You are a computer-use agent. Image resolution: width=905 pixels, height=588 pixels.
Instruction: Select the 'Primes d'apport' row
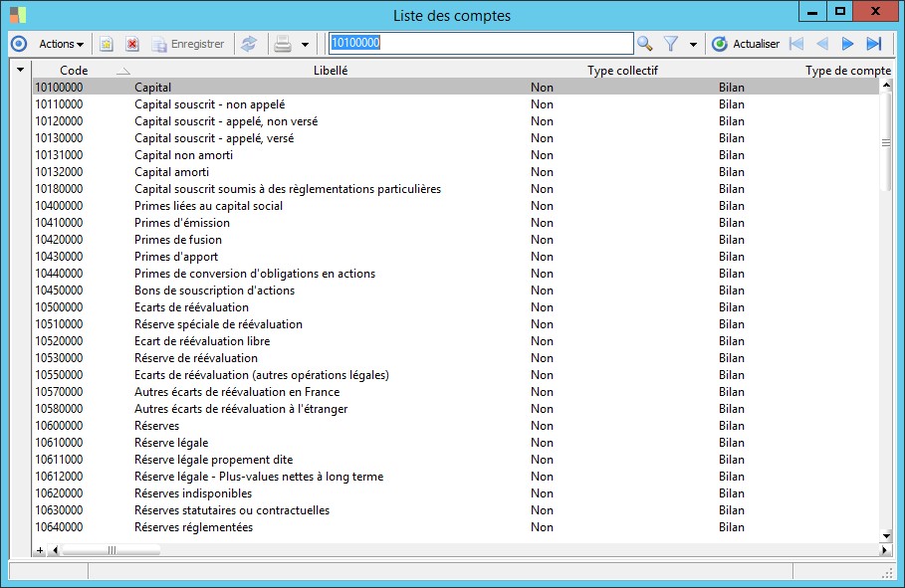[455, 257]
